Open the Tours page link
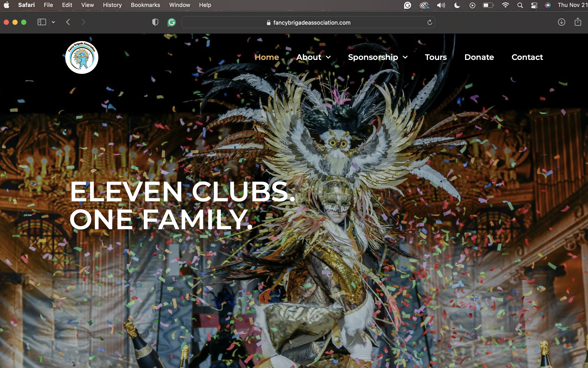 [436, 57]
